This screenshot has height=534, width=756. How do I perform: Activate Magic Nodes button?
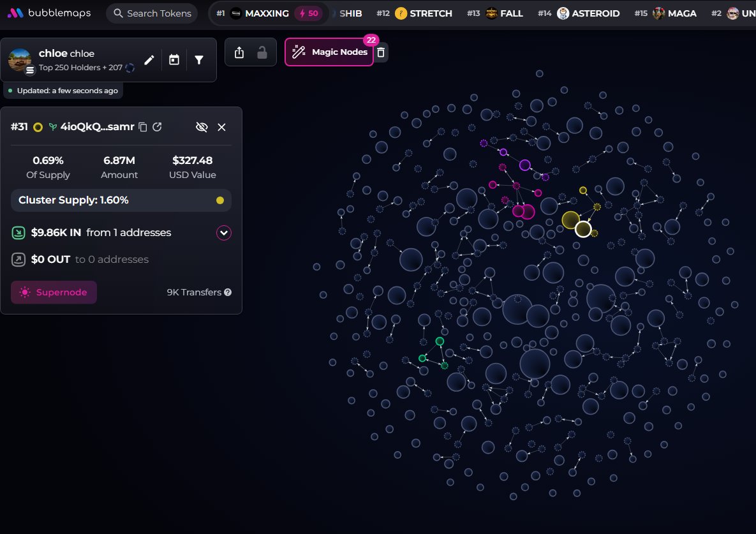[329, 52]
